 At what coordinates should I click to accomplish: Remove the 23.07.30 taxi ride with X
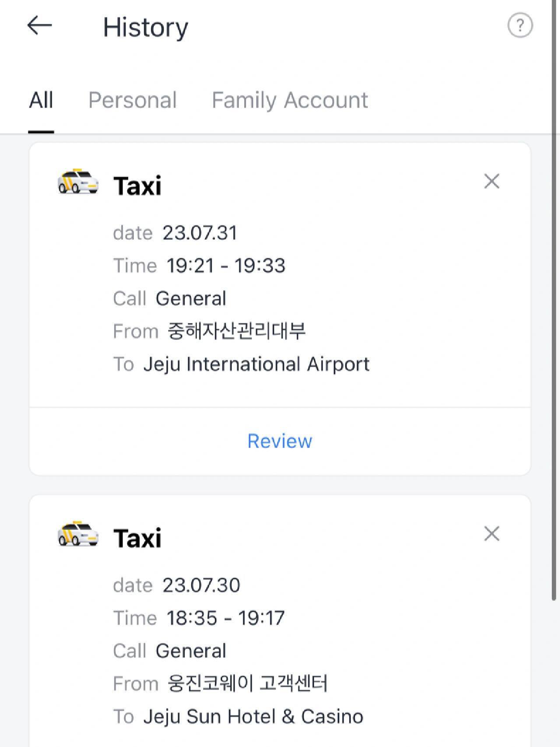pyautogui.click(x=492, y=534)
